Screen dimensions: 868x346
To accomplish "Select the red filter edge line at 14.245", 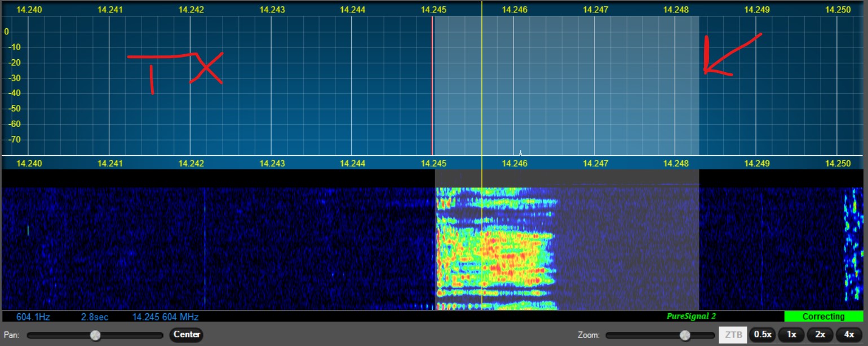I will click(x=432, y=85).
